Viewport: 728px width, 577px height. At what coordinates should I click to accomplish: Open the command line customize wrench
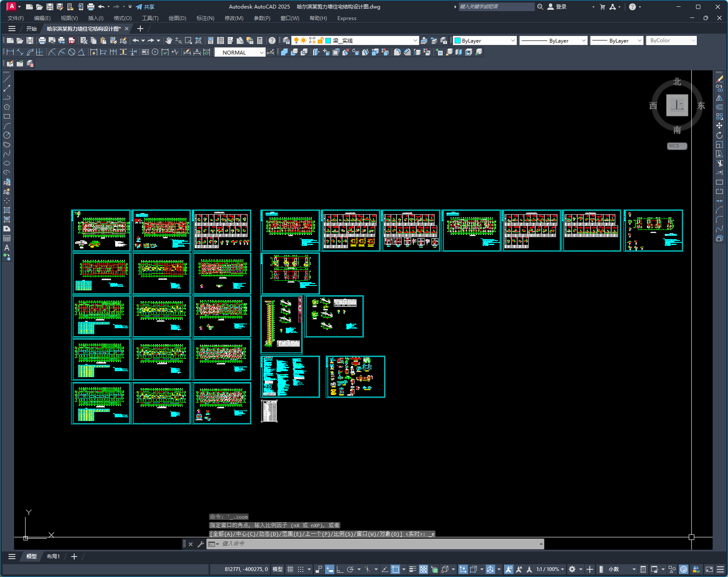pos(200,544)
